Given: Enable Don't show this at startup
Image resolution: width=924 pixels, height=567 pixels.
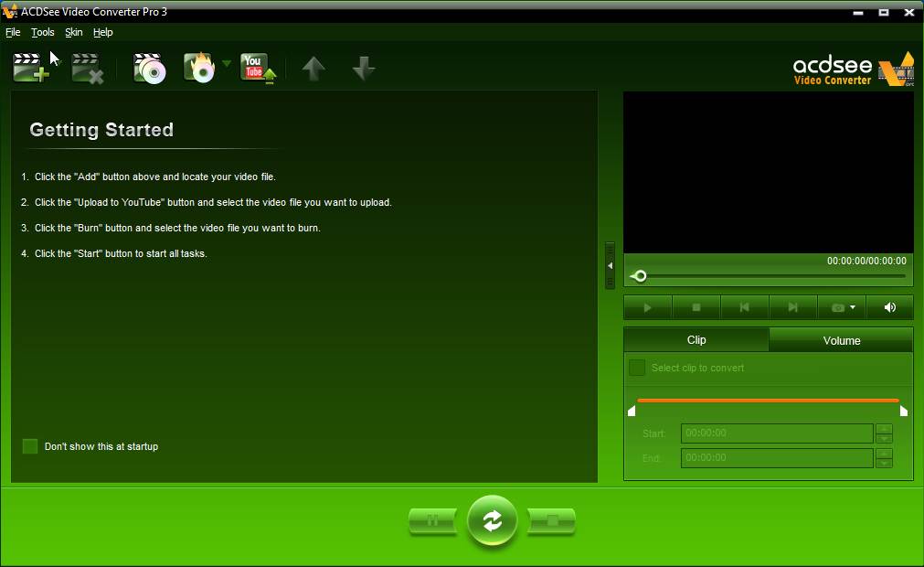Looking at the screenshot, I should 30,446.
